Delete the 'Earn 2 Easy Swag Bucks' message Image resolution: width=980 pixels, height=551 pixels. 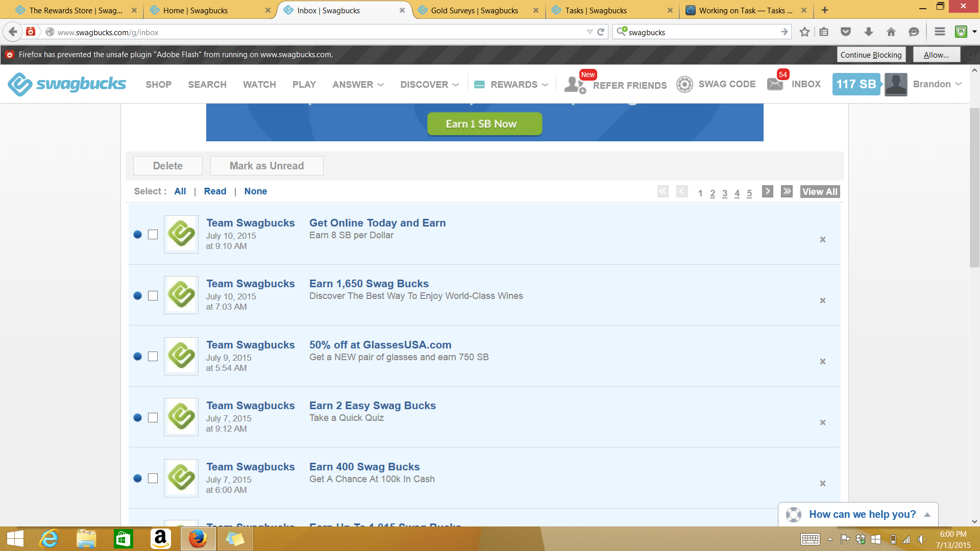[823, 422]
